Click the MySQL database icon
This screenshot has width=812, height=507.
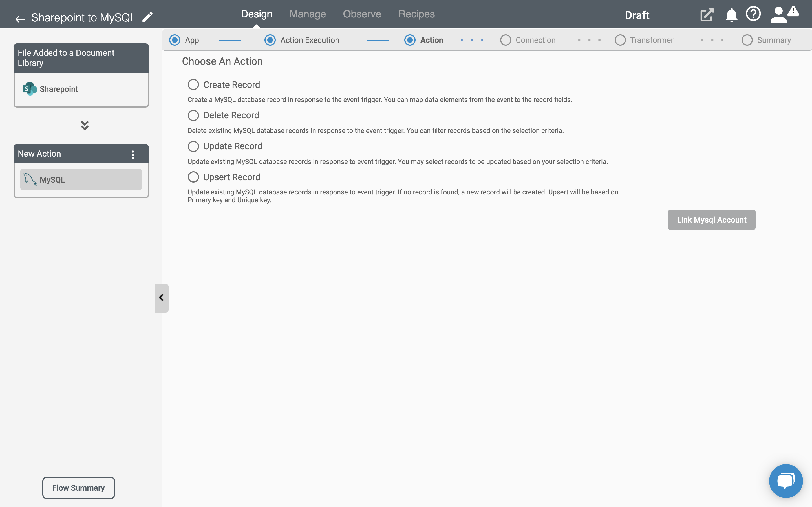[29, 179]
